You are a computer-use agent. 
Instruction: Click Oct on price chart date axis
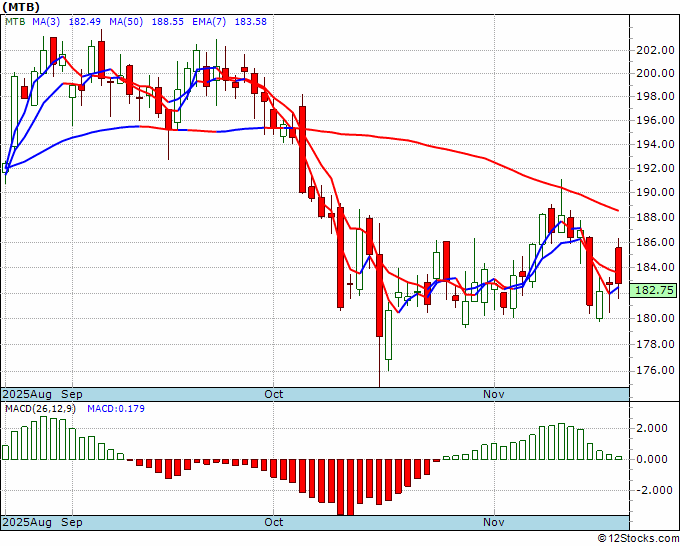[x=274, y=394]
